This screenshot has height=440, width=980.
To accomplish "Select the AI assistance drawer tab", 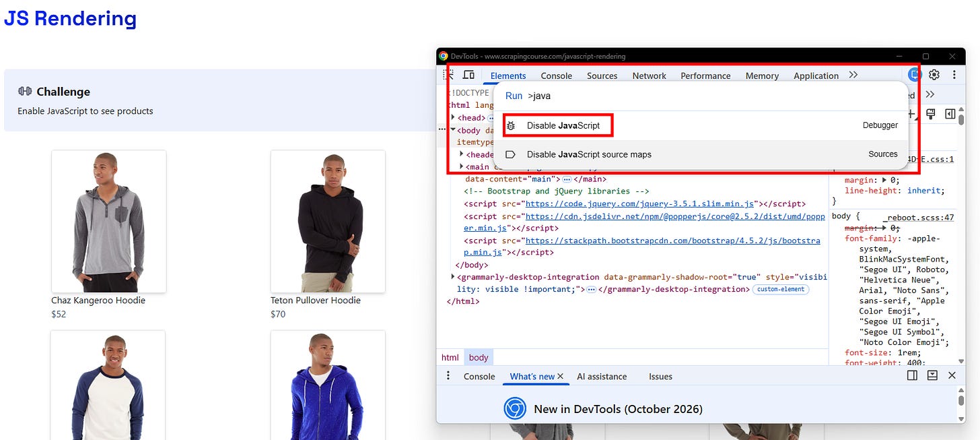I will click(x=602, y=376).
